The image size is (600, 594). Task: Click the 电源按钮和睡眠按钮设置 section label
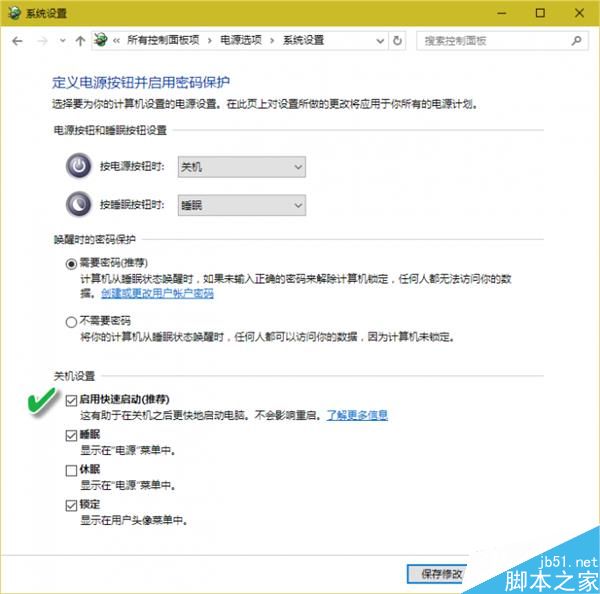110,131
